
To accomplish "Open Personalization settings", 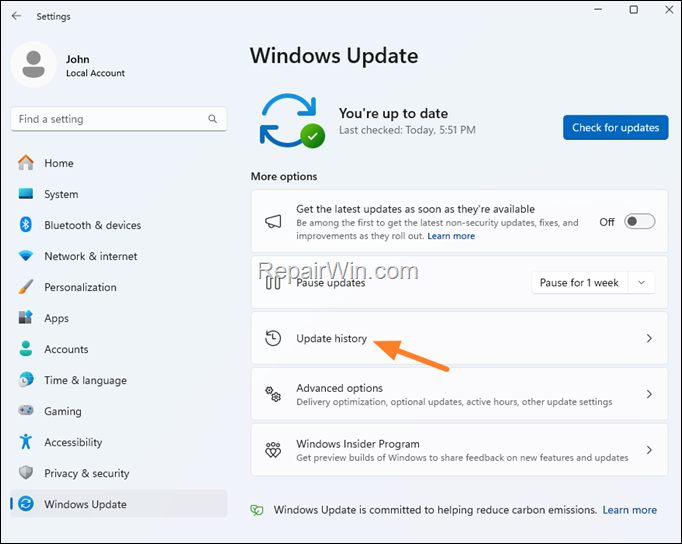I will [x=119, y=287].
